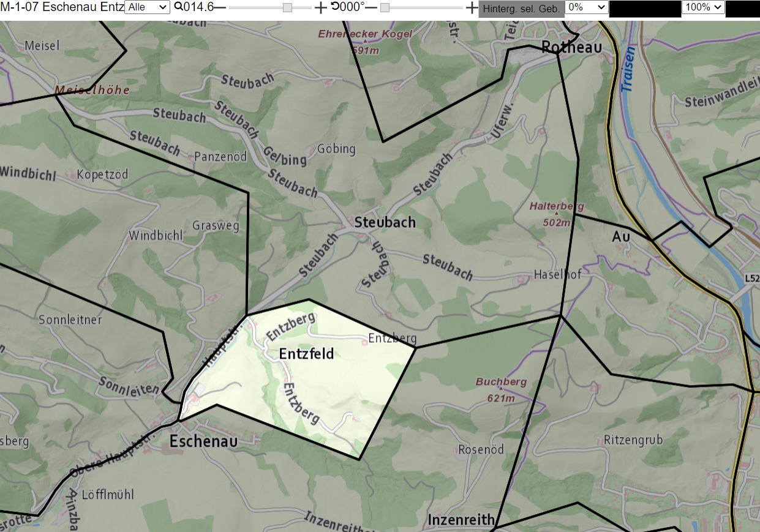
Task: Click the zoom magnifier icon
Action: (178, 7)
